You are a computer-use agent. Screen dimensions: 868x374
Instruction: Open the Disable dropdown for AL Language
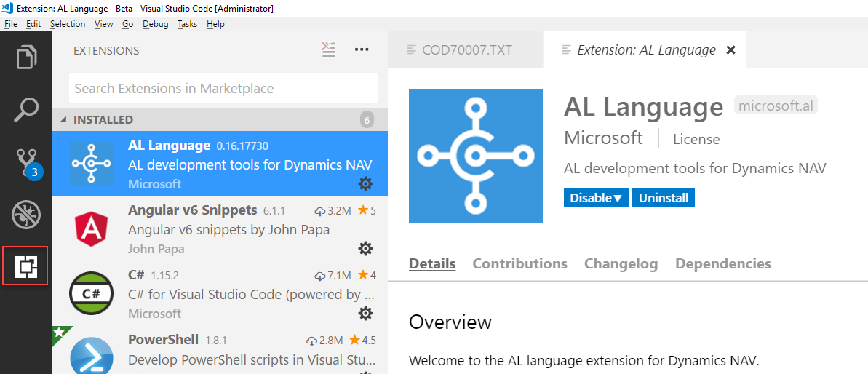coord(596,197)
